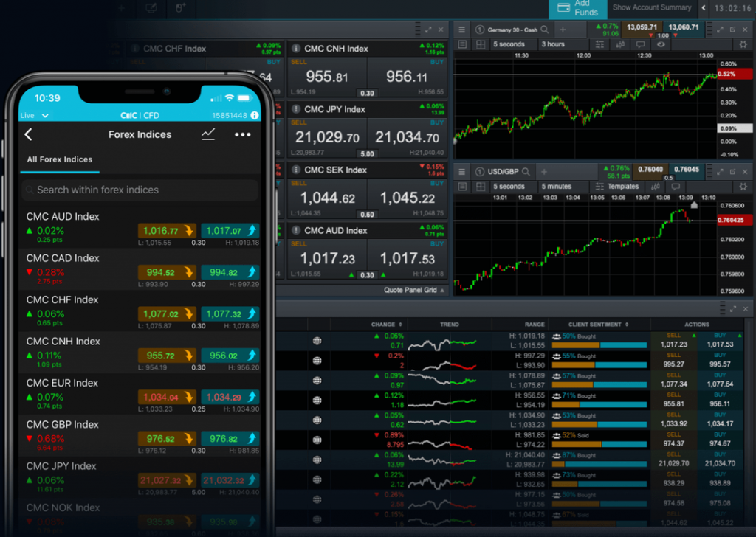
Task: Collapse the top bar with the left chevron
Action: pyautogui.click(x=704, y=7)
